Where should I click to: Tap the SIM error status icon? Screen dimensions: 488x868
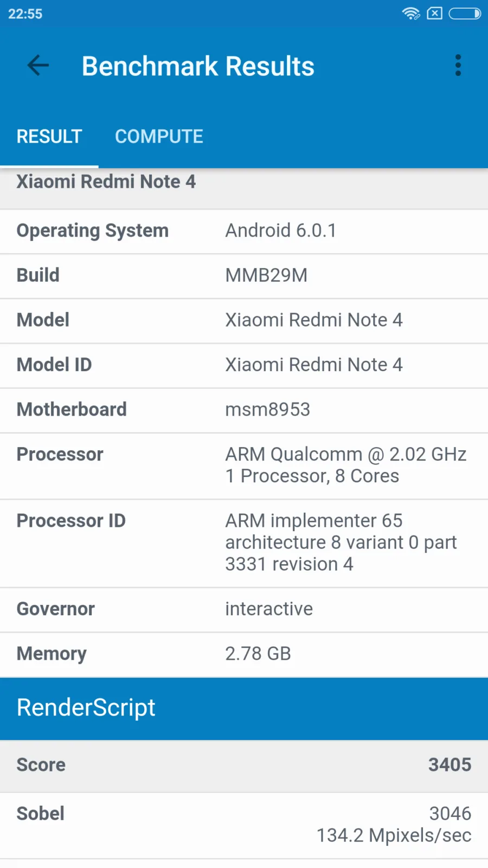coord(435,14)
